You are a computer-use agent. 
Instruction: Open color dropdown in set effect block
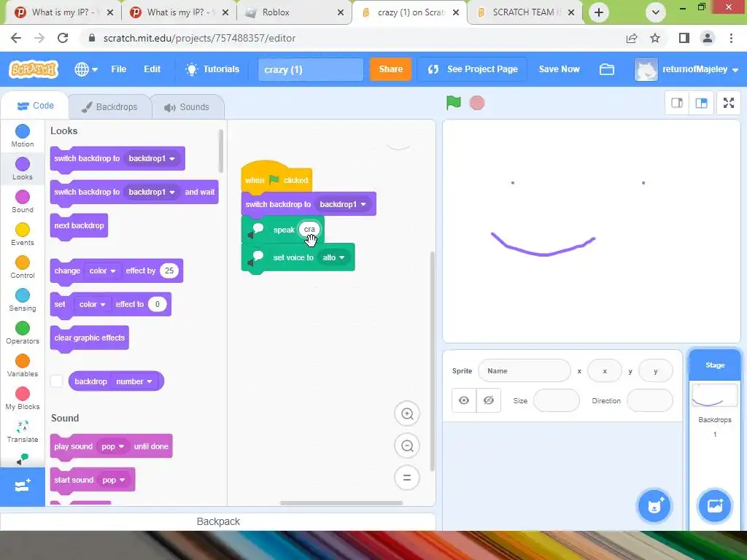(x=92, y=304)
